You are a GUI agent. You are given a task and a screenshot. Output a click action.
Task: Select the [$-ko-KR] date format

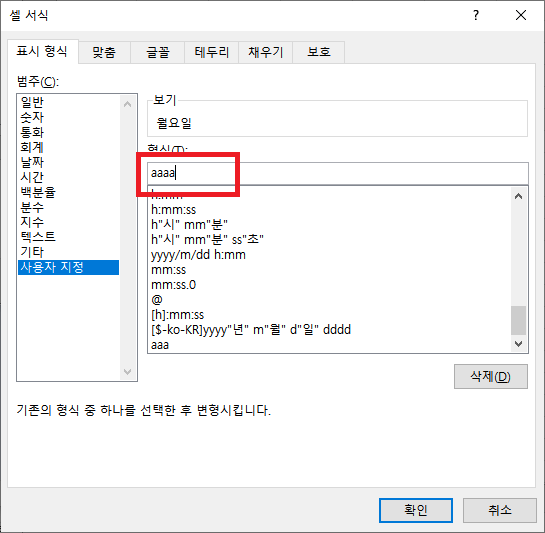click(330, 330)
